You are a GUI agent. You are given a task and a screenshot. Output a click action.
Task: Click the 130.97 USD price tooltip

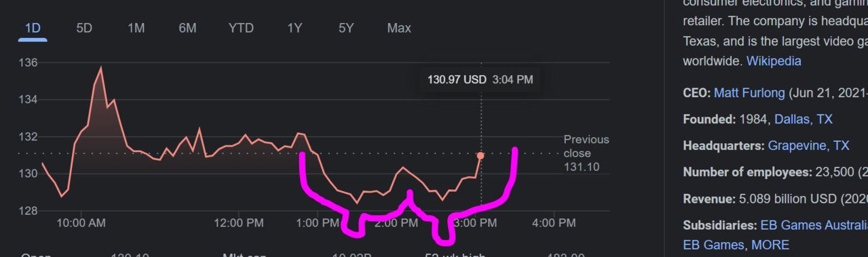click(x=480, y=79)
